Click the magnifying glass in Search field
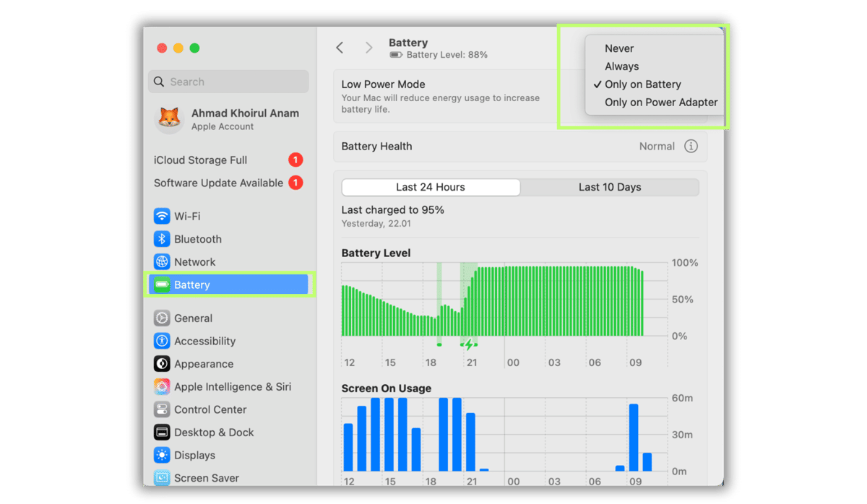867x504 pixels. click(x=159, y=82)
